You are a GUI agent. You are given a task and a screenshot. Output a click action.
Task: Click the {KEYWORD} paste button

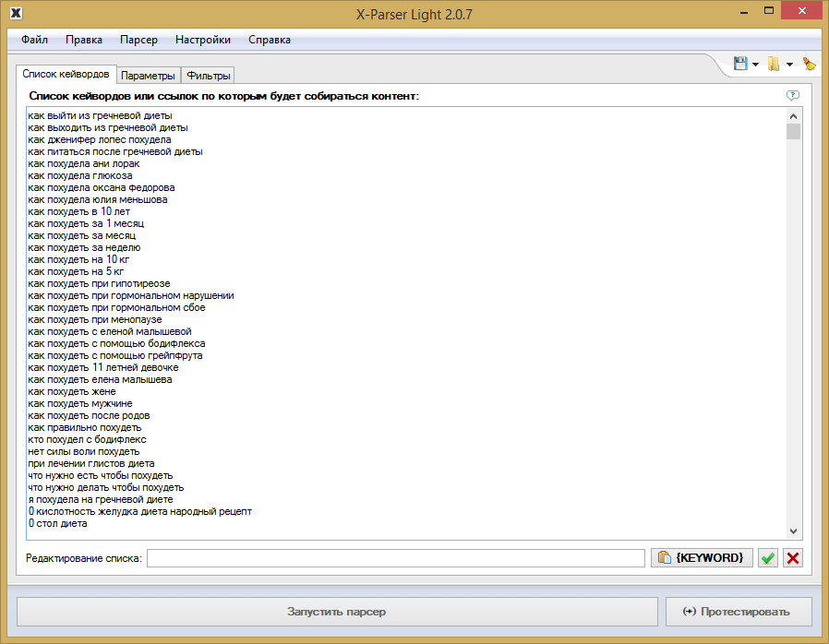point(702,558)
